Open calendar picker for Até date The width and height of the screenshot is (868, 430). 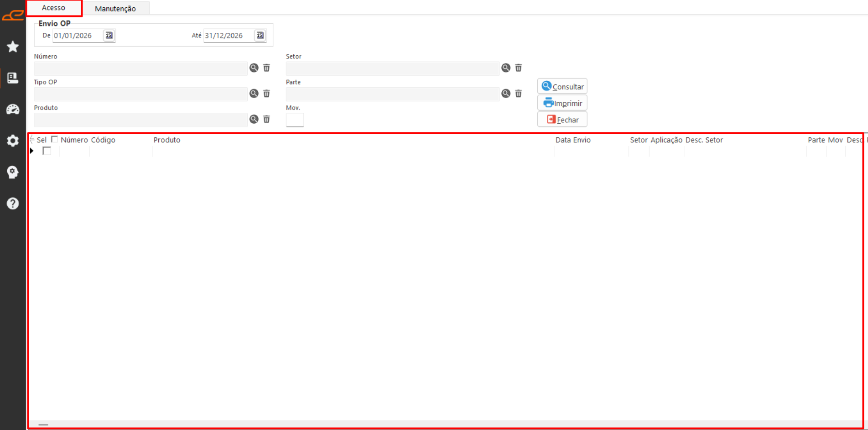pos(260,35)
